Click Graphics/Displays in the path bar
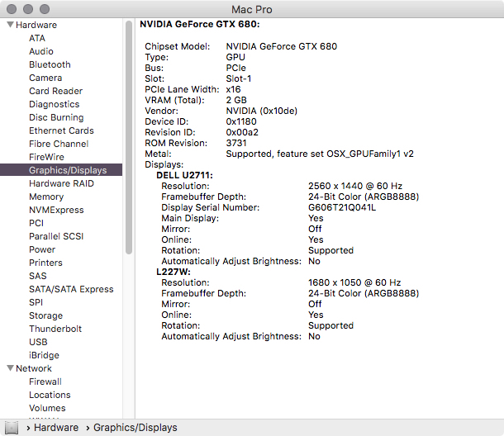Screen dimensions: 504x436 pyautogui.click(x=136, y=428)
